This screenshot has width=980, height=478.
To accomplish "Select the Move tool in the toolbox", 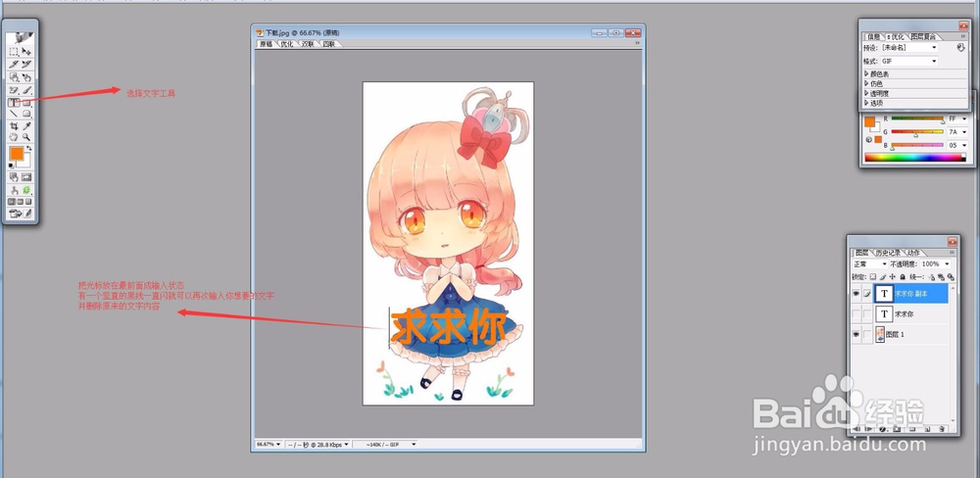I will [26, 51].
